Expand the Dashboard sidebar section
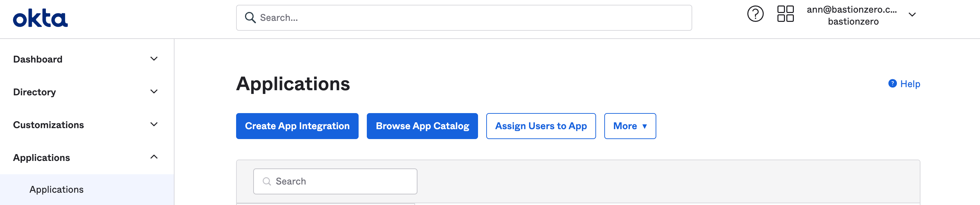 154,59
